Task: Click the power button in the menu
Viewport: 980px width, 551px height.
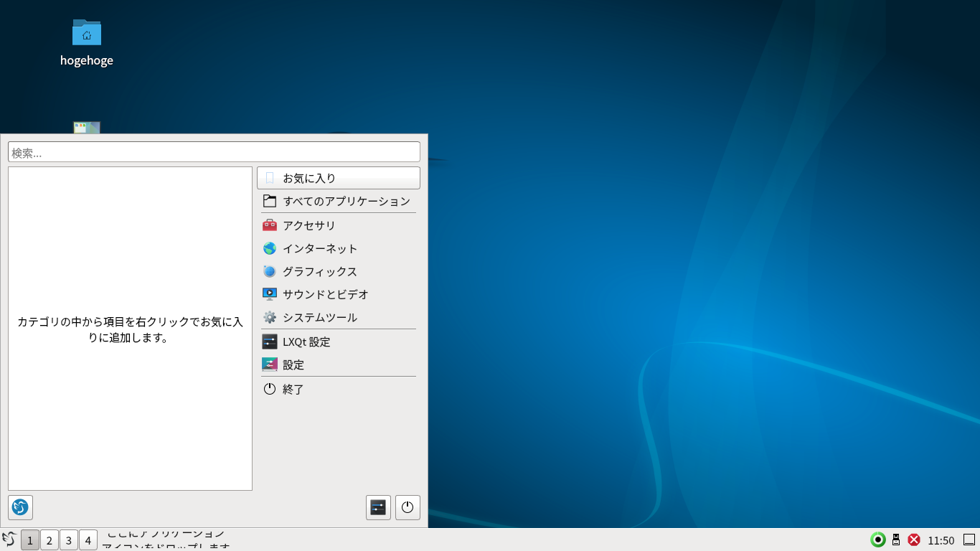Action: 407,507
